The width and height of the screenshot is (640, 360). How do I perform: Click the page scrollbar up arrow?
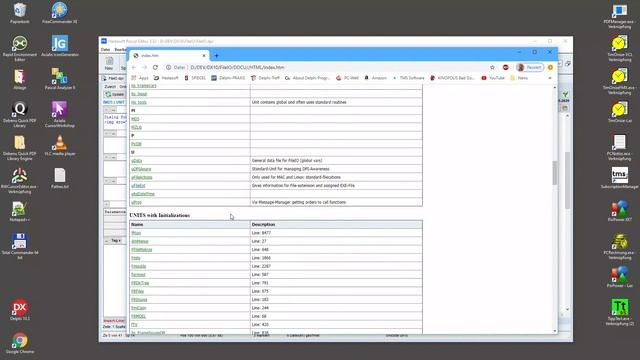(555, 87)
